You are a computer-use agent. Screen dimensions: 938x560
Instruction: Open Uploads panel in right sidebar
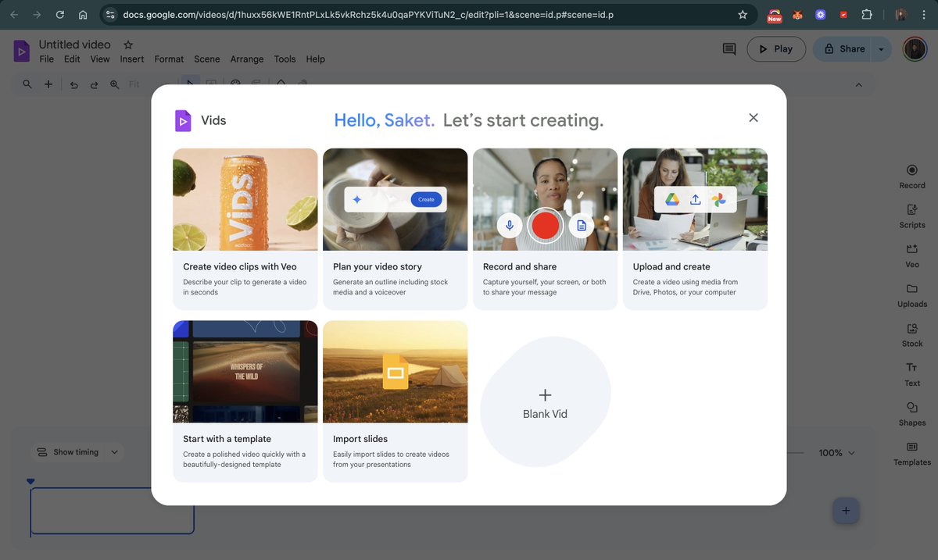(x=911, y=295)
